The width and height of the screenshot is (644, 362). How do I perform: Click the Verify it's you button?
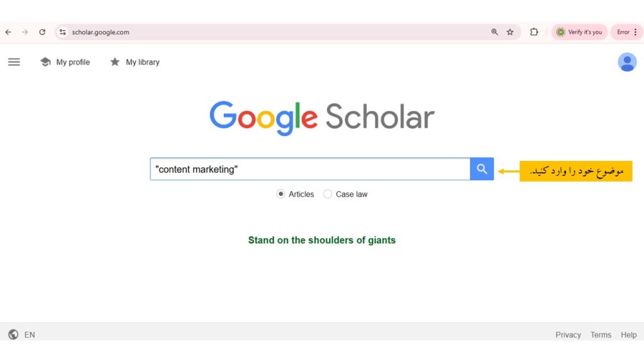click(x=579, y=32)
